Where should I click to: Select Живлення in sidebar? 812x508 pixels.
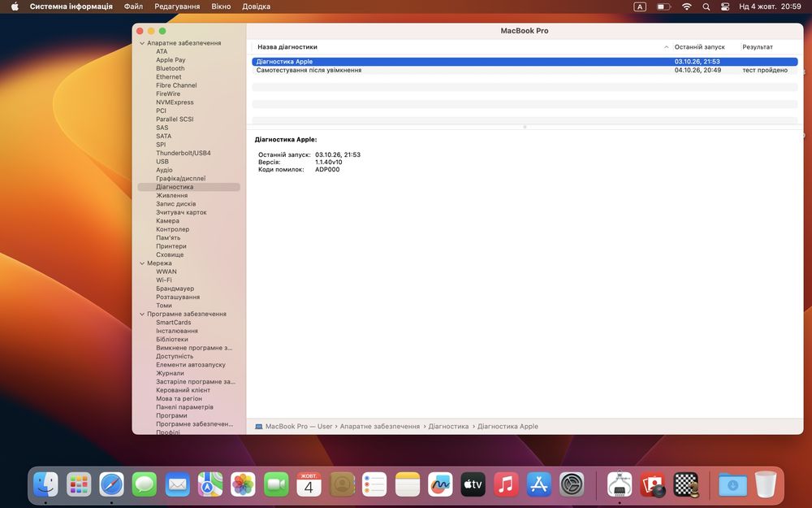tap(172, 195)
